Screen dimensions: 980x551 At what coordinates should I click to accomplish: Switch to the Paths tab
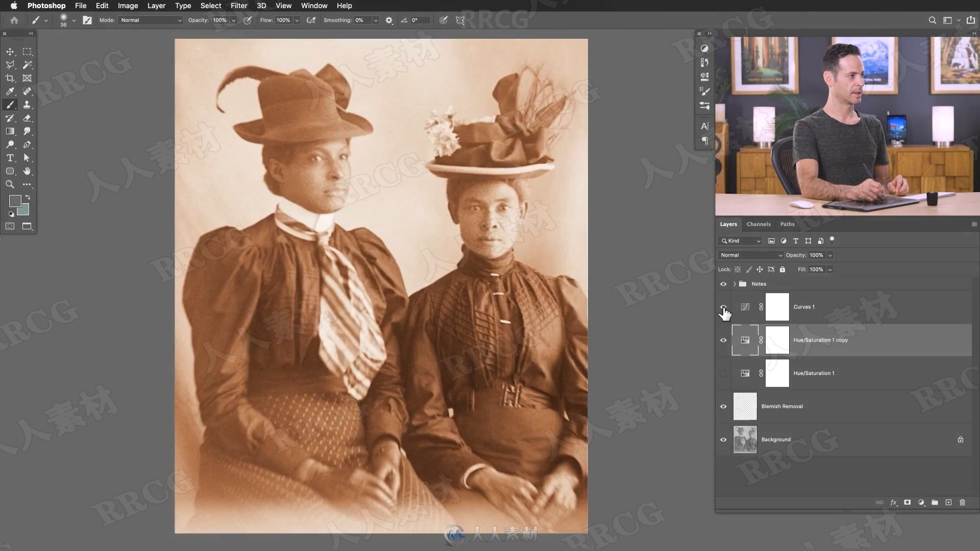pyautogui.click(x=787, y=224)
